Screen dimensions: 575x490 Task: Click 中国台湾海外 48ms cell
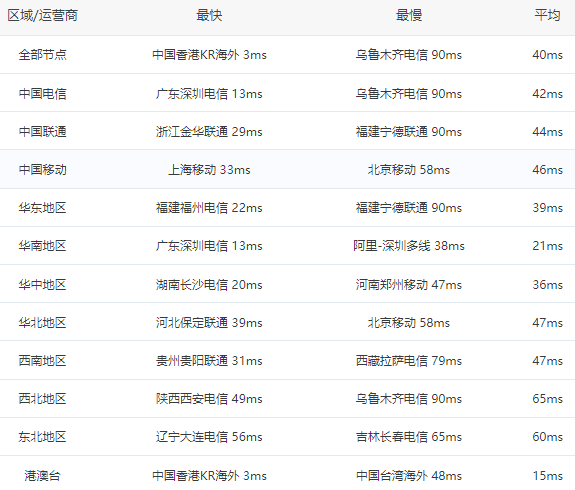click(x=409, y=476)
